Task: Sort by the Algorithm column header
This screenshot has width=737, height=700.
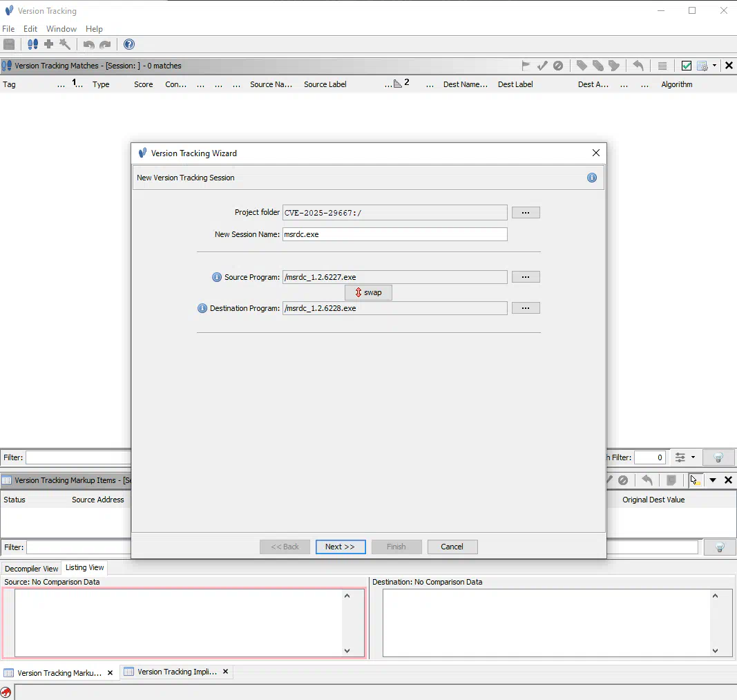Action: (x=677, y=84)
